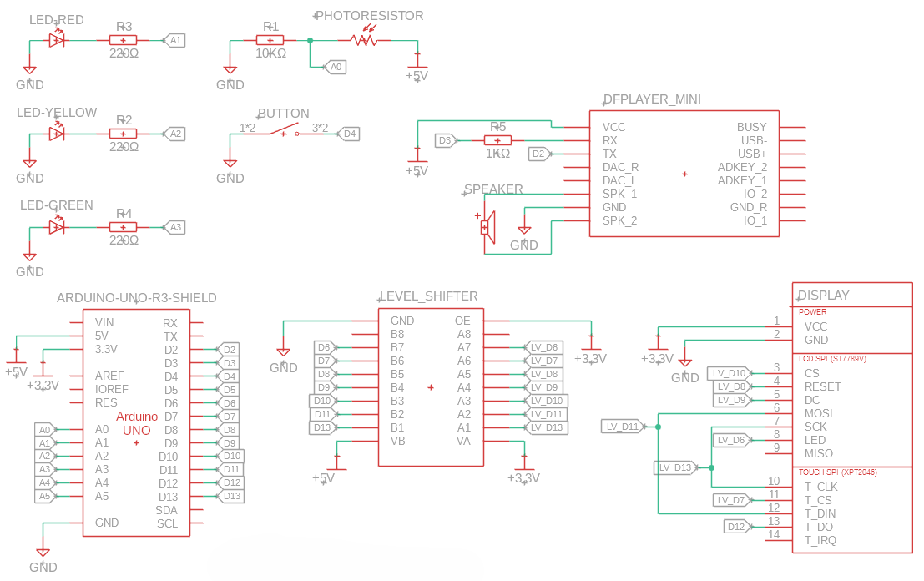Click the SPK_2 pin label
Image resolution: width=924 pixels, height=581 pixels.
[x=619, y=221]
